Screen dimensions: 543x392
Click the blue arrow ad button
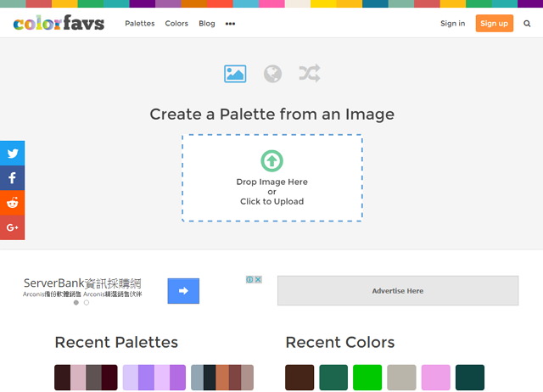click(x=183, y=291)
